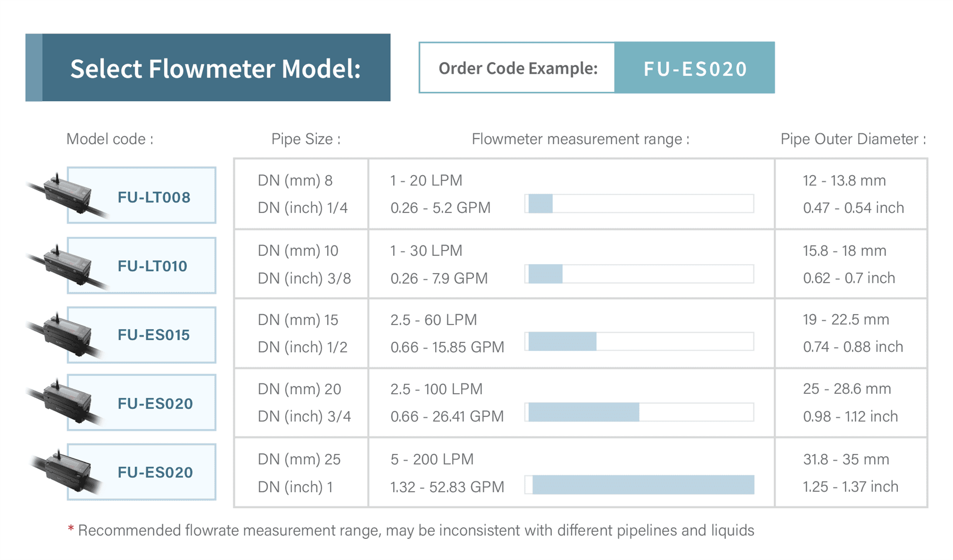Click the red asterisk in the footnote

pyautogui.click(x=71, y=529)
